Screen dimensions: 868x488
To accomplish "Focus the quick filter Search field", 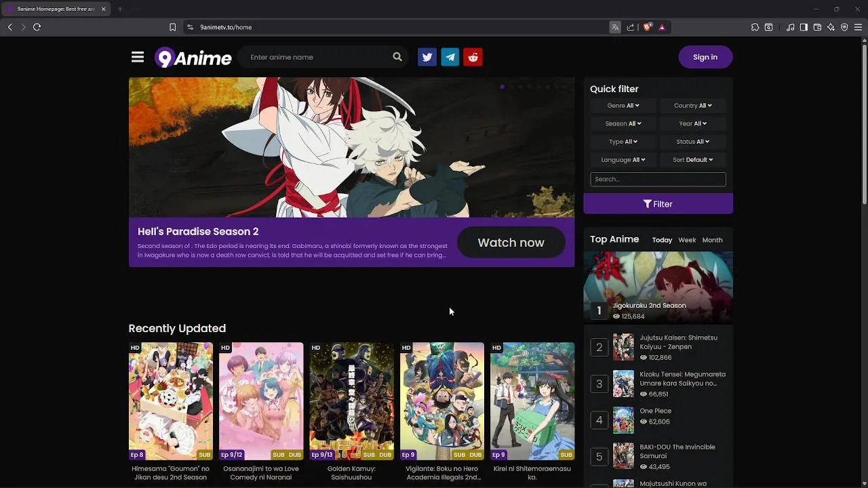I will [658, 179].
